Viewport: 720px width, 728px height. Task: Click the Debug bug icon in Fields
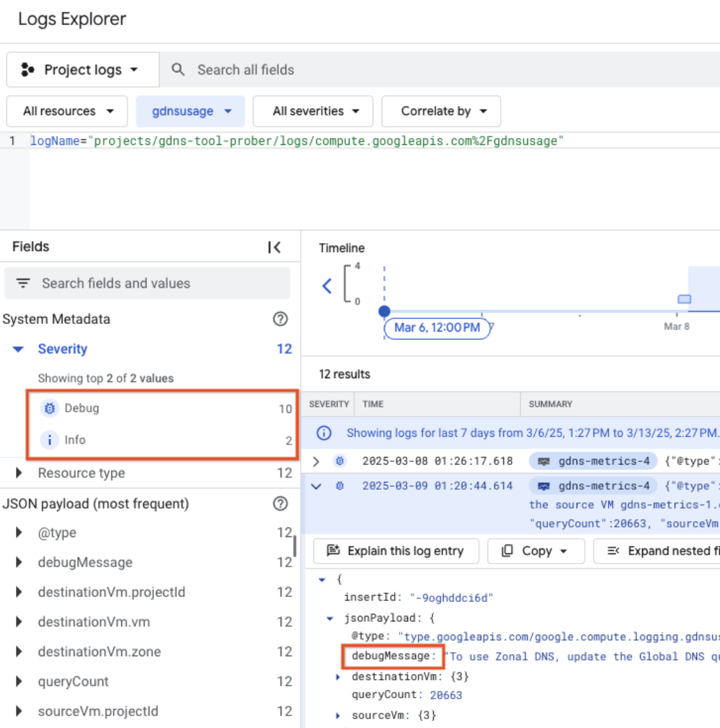(x=49, y=408)
